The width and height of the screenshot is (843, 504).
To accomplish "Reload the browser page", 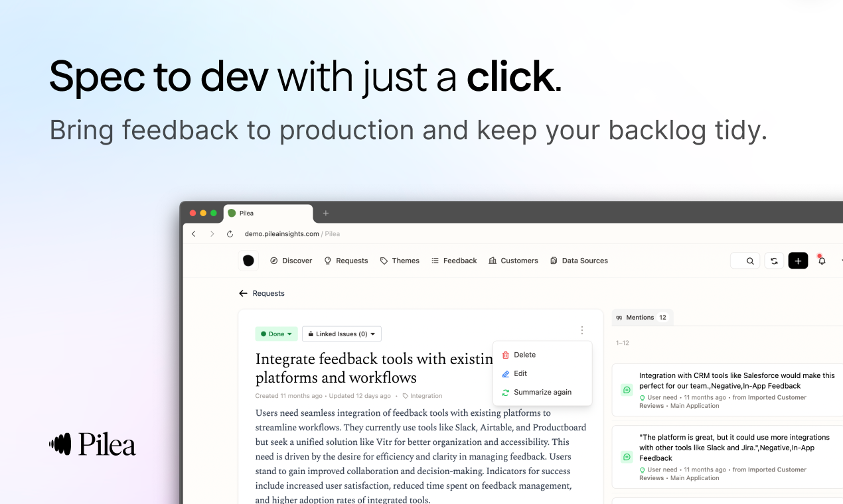I will coord(230,233).
